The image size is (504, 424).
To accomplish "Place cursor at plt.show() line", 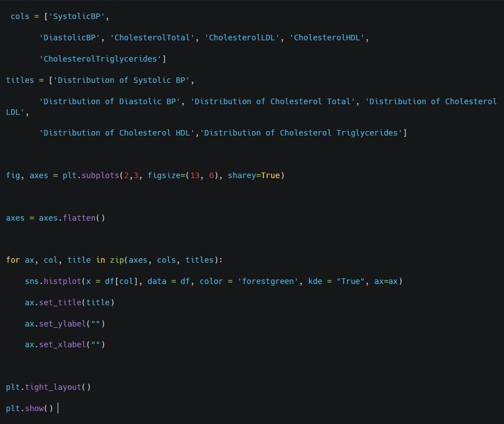I will click(29, 408).
